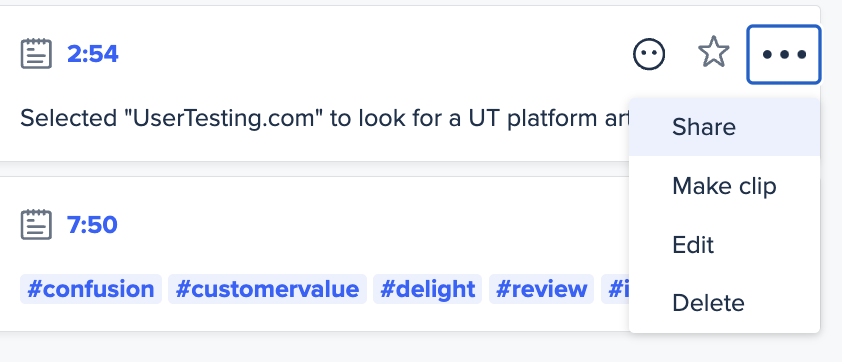
Task: Click the #customervalue tag
Action: click(267, 289)
